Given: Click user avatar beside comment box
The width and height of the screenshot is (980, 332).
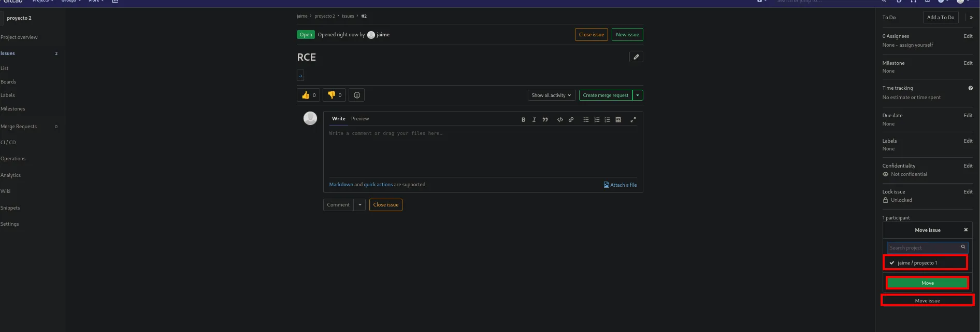Looking at the screenshot, I should 310,118.
